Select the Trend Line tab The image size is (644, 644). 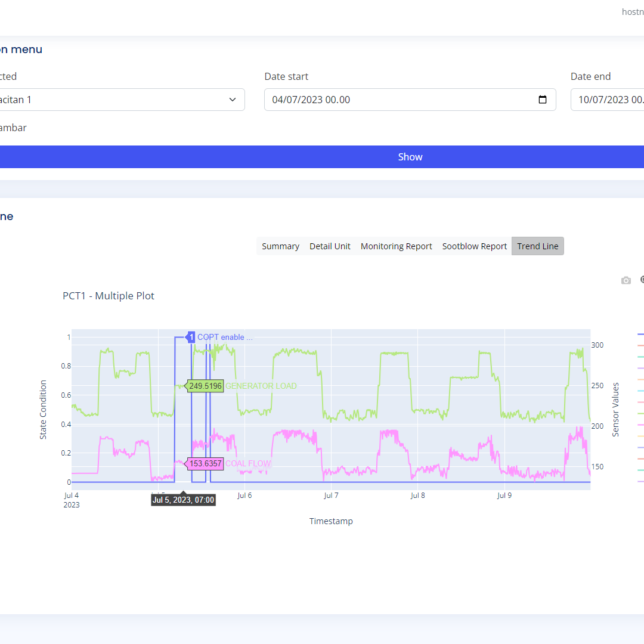(x=537, y=246)
